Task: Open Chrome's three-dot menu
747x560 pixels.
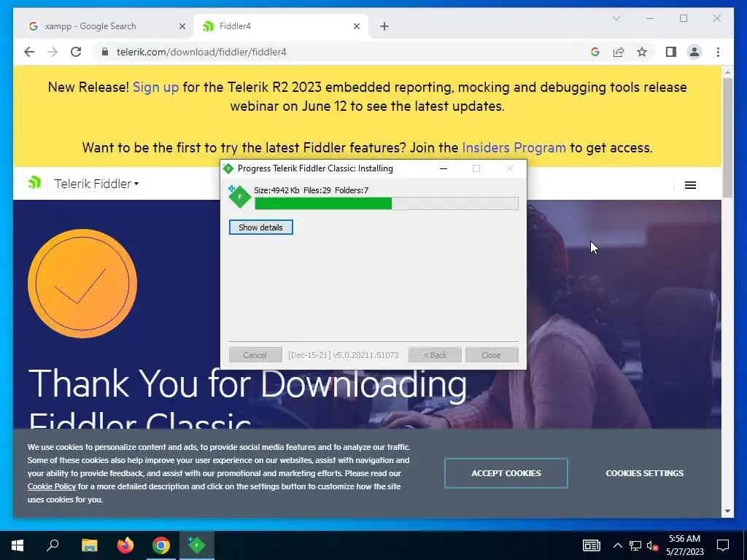Action: click(718, 52)
